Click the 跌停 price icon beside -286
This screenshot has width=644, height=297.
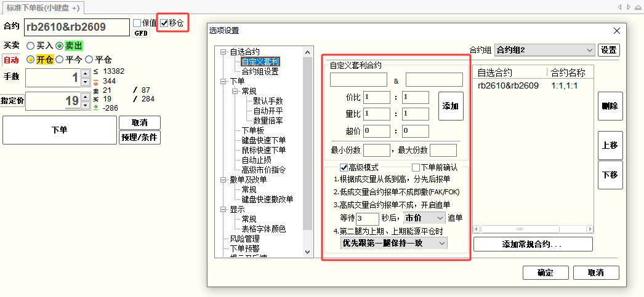[95, 108]
